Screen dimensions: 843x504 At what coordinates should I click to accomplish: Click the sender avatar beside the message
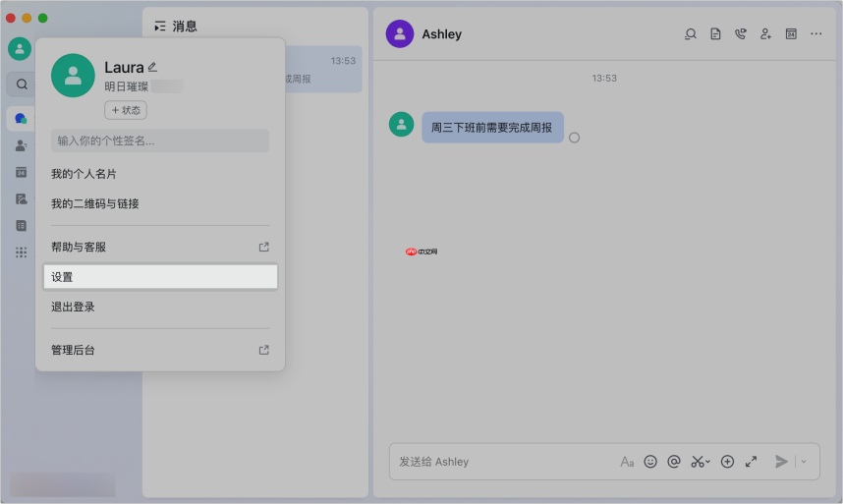coord(402,124)
